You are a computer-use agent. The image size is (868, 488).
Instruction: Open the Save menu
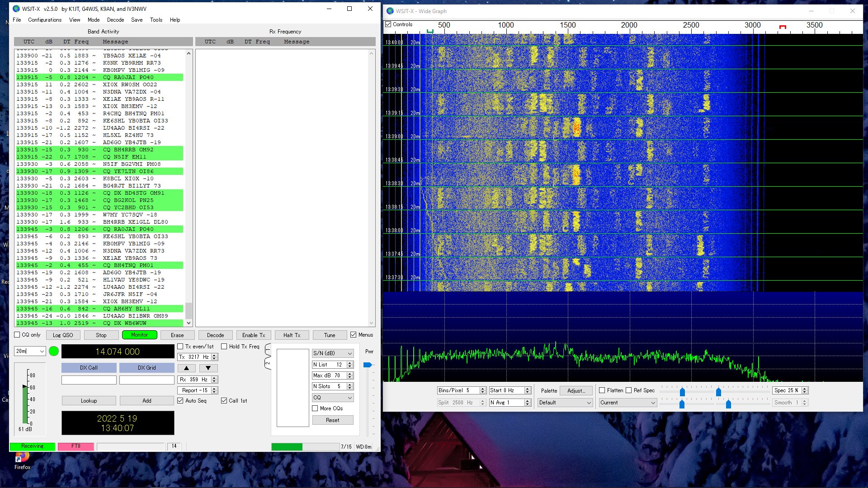pyautogui.click(x=137, y=20)
